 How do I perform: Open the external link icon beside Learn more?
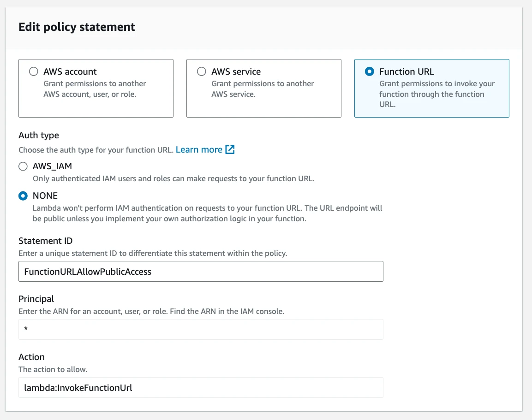(x=230, y=150)
